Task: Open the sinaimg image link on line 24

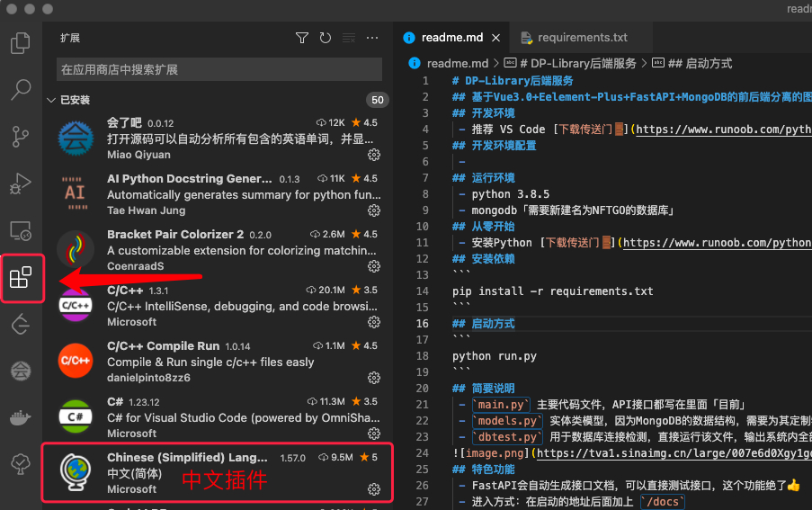Action: (674, 453)
